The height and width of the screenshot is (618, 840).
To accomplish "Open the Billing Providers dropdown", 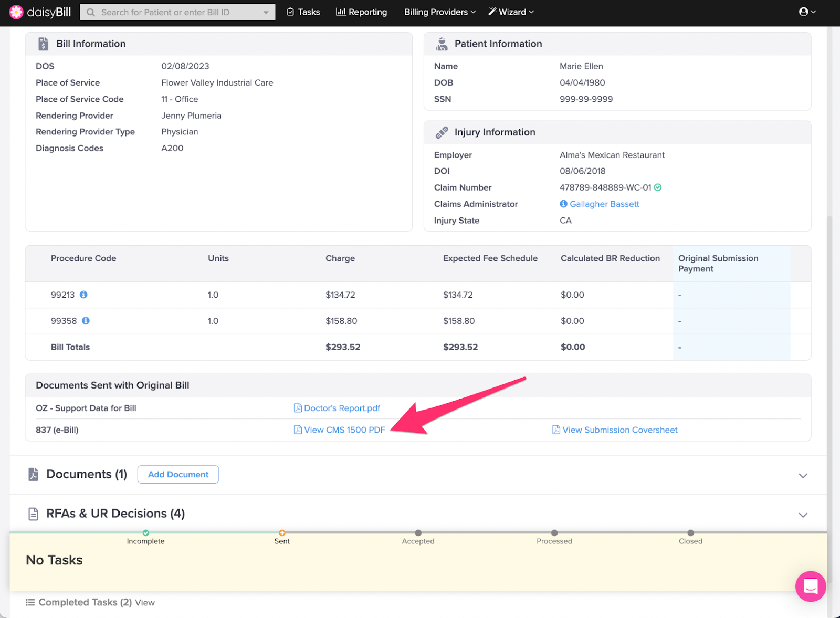I will click(440, 12).
